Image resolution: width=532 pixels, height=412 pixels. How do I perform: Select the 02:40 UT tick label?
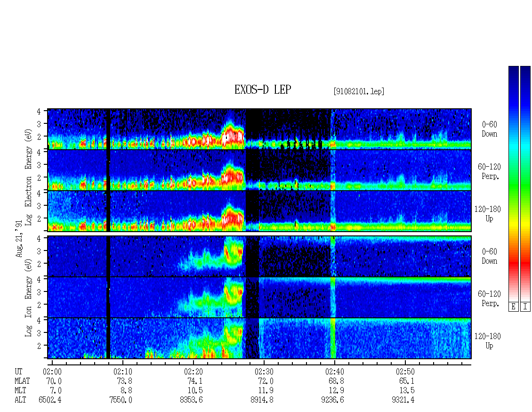pos(335,372)
